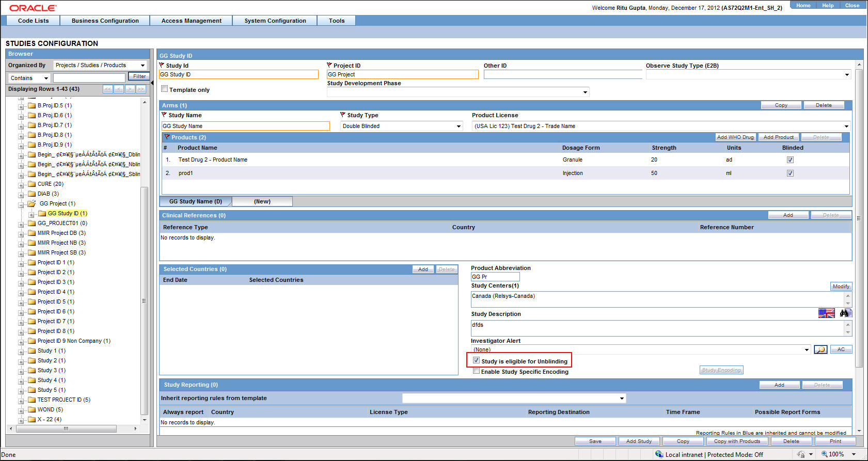Screen dimensions: 868x461
Task: Click the open GG Project folder icon
Action: 32,203
